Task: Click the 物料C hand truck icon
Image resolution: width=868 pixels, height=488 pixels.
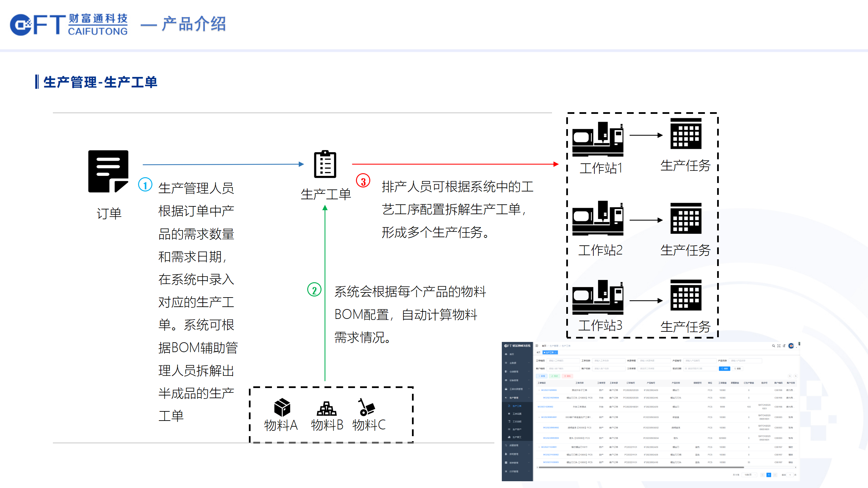Action: click(366, 407)
